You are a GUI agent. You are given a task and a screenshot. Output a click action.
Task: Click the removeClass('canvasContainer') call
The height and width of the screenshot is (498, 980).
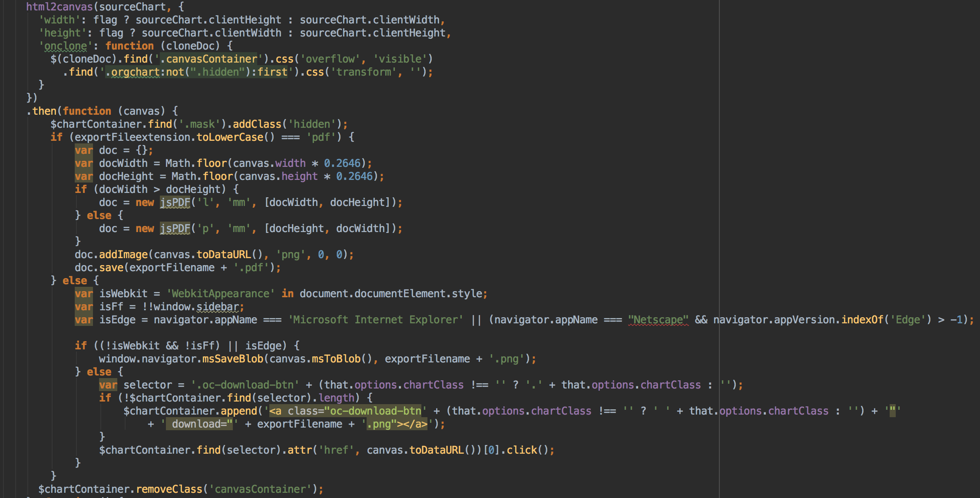pos(169,489)
